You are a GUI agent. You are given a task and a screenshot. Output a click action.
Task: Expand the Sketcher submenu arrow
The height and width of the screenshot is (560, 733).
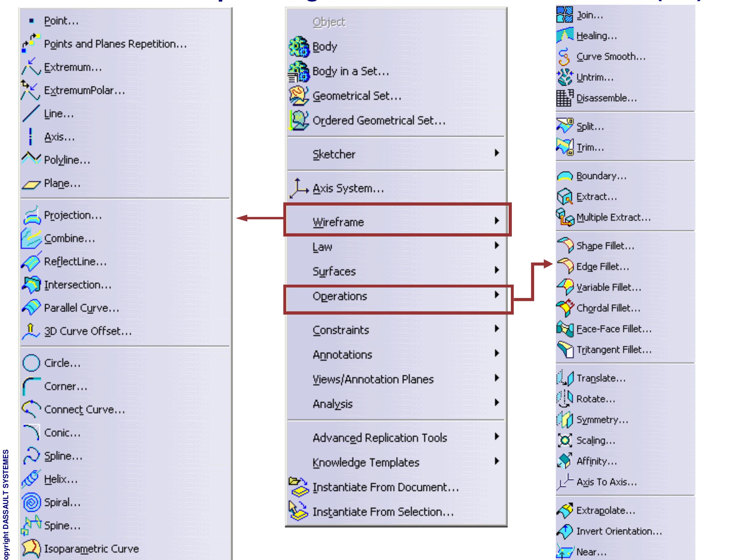497,153
